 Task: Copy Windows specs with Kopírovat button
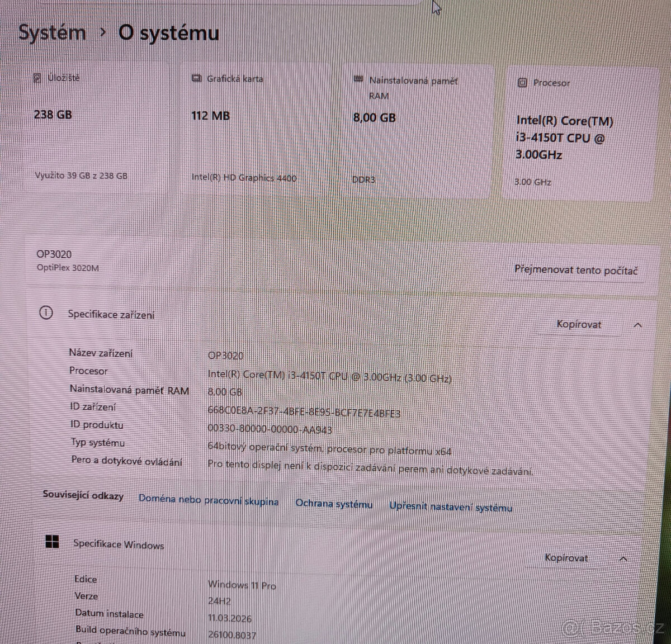[x=567, y=558]
